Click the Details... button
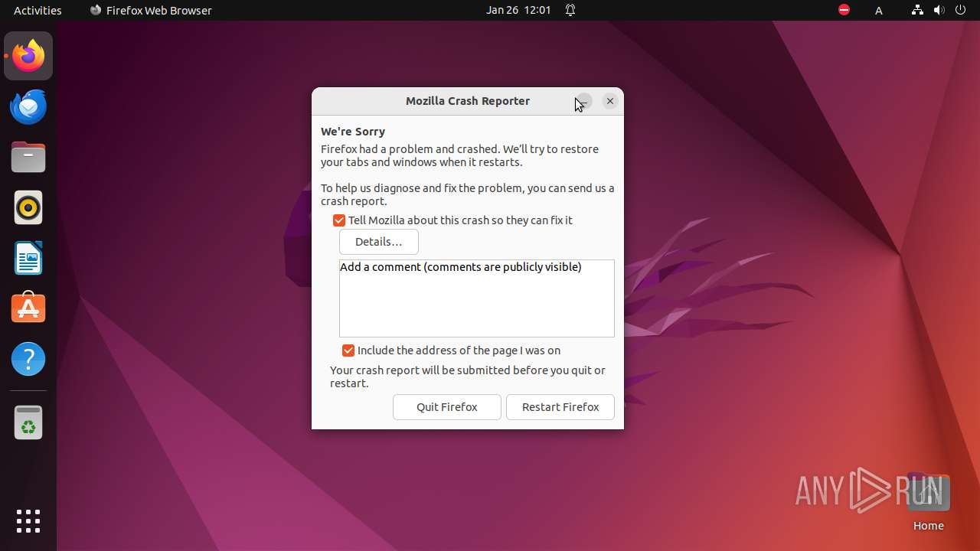This screenshot has height=551, width=980. click(x=379, y=242)
